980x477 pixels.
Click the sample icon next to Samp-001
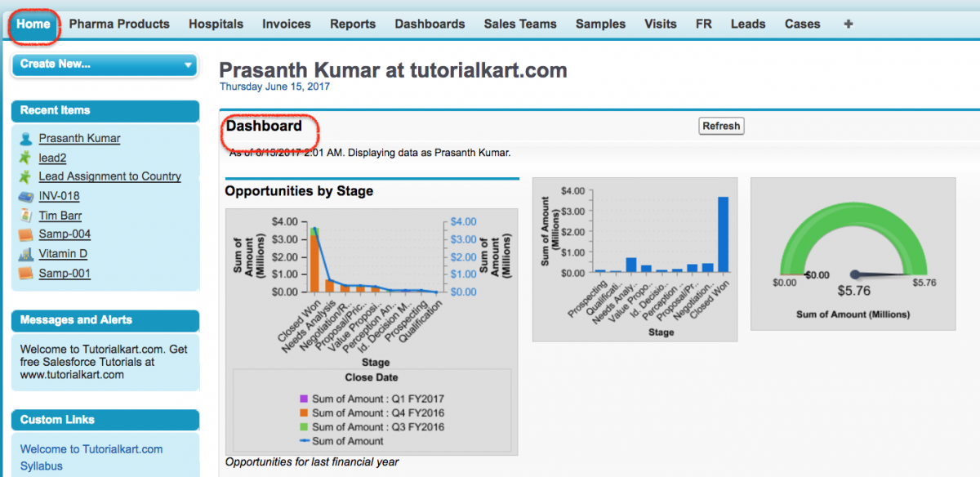(25, 274)
